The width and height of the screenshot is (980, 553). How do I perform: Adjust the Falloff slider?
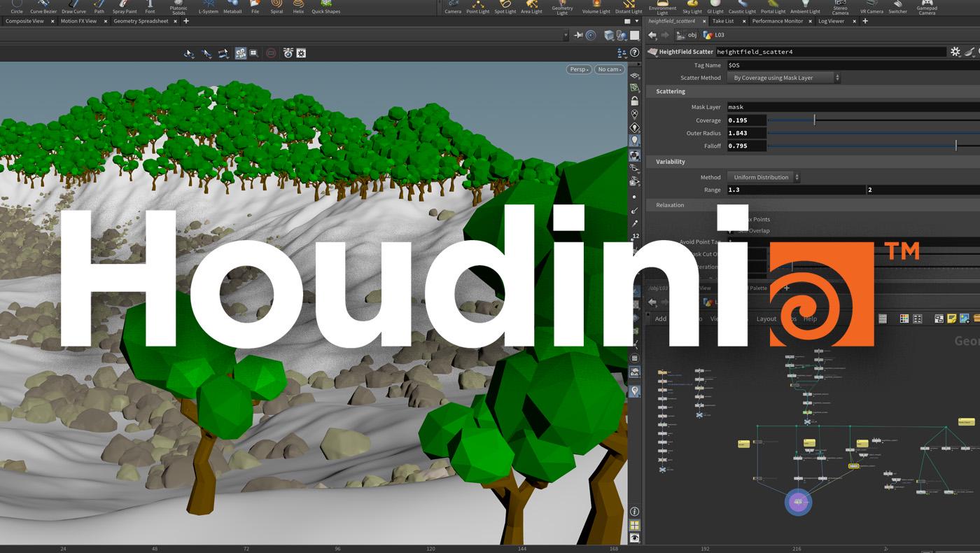click(874, 146)
